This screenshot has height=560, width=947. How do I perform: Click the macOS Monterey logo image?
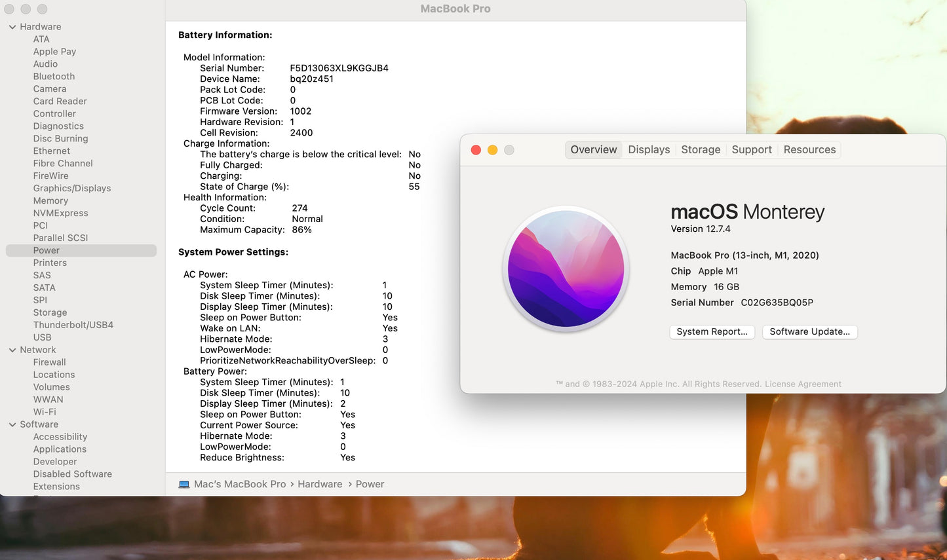coord(566,269)
